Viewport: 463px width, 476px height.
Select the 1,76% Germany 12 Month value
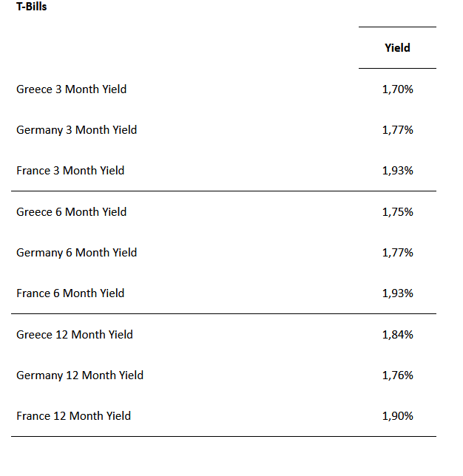coord(397,375)
